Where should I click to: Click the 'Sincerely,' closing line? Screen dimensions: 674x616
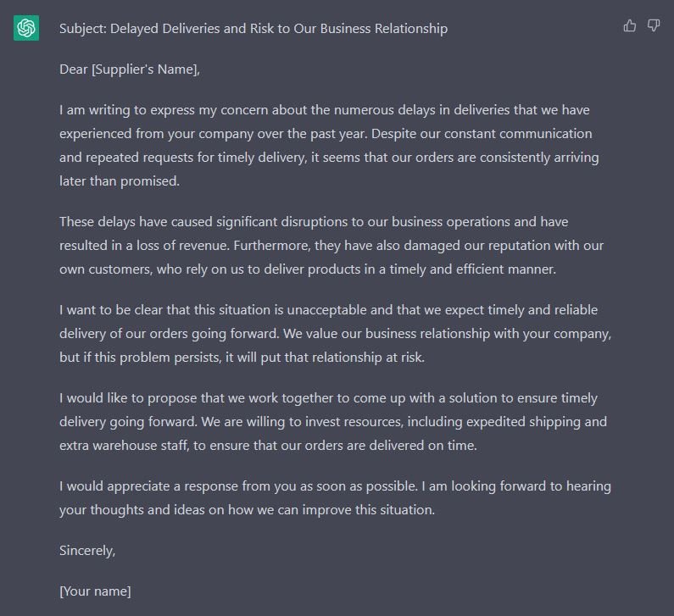click(87, 551)
